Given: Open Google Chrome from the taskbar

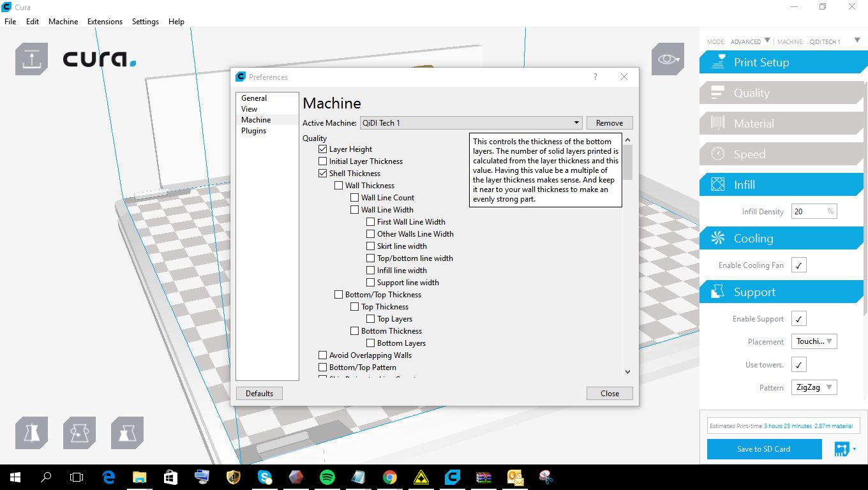Looking at the screenshot, I should pos(390,477).
